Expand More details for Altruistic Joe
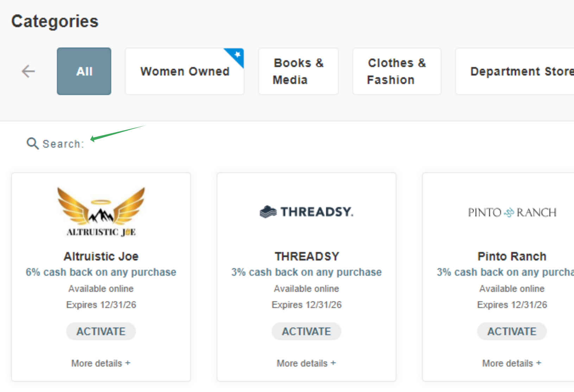574x392 pixels. 101,363
